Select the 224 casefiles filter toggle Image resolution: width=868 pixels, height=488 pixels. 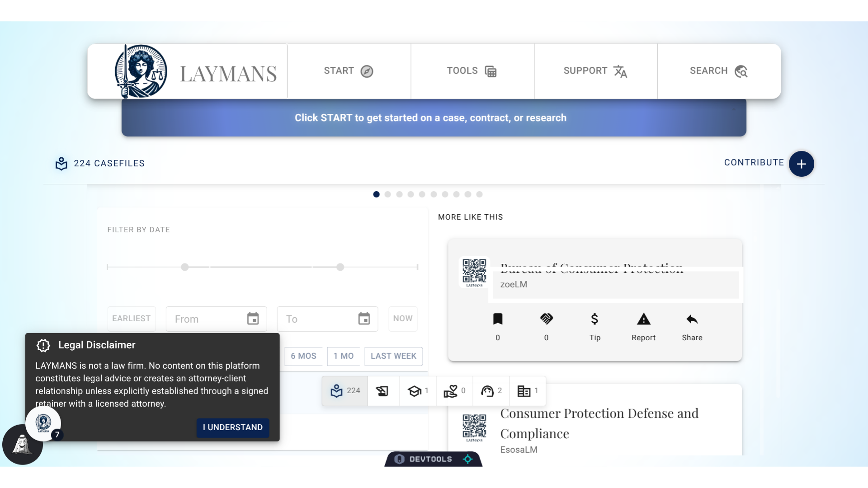click(345, 391)
